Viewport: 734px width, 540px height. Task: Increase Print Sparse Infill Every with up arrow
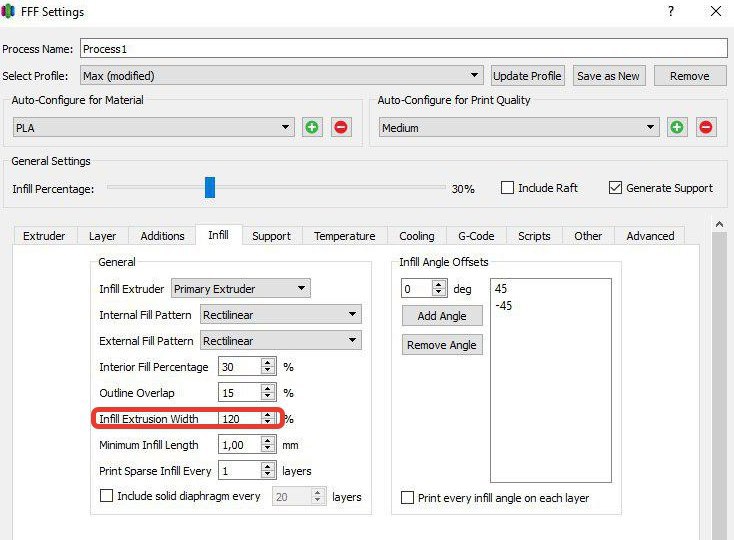coord(268,466)
